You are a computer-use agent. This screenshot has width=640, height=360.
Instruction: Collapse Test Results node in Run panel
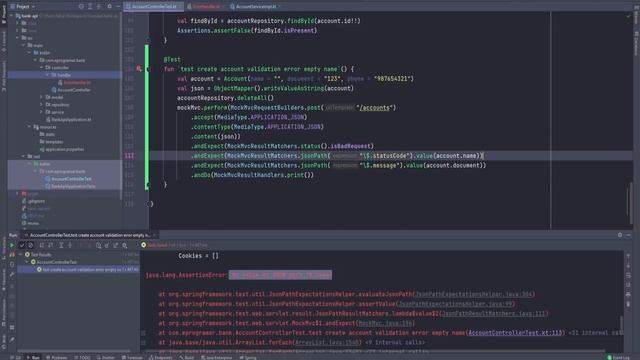click(x=21, y=254)
